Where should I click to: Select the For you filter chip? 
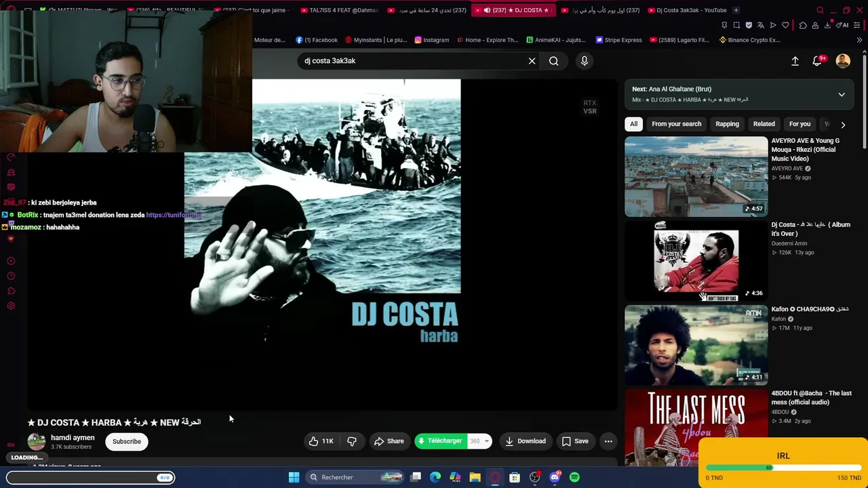click(x=800, y=124)
